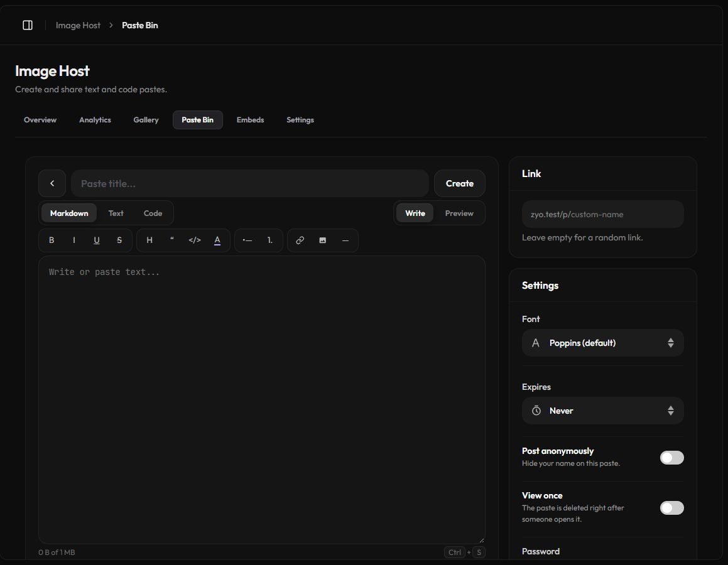The height and width of the screenshot is (565, 728).
Task: Apply bold formatting
Action: (x=52, y=240)
